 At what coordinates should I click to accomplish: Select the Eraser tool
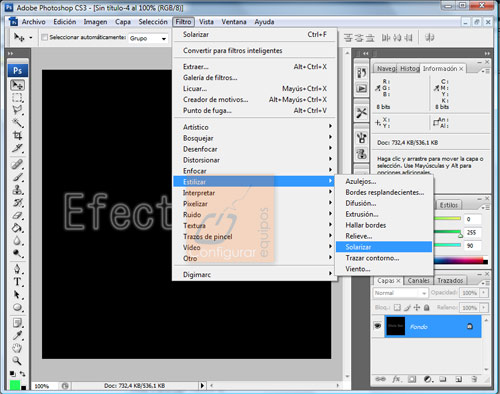[x=17, y=215]
